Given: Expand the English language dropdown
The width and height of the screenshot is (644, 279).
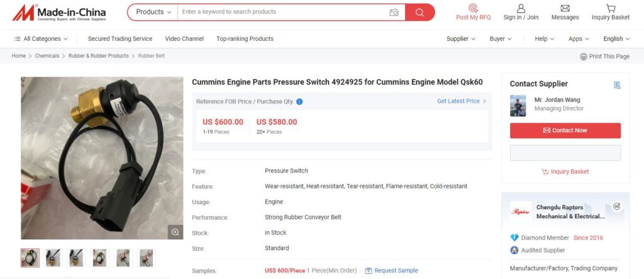Looking at the screenshot, I should (616, 38).
